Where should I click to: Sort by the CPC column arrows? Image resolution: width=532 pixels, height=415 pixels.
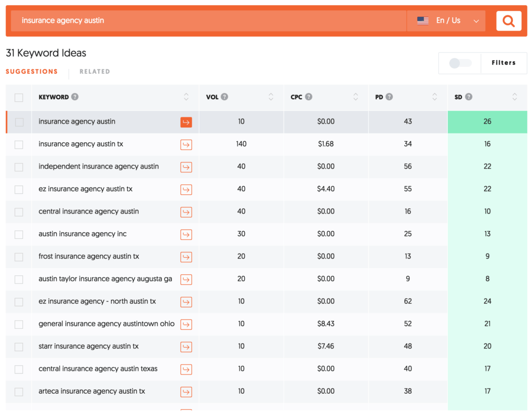[355, 97]
